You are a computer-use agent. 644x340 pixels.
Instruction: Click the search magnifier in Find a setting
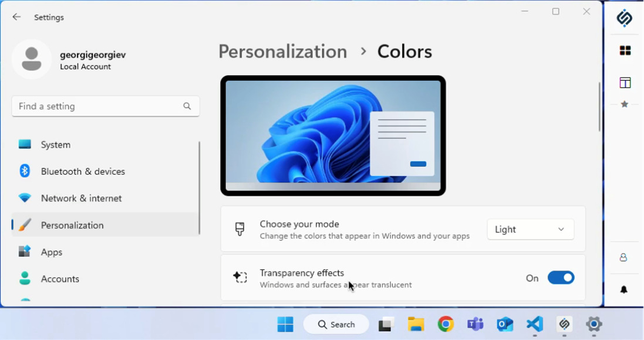click(187, 106)
